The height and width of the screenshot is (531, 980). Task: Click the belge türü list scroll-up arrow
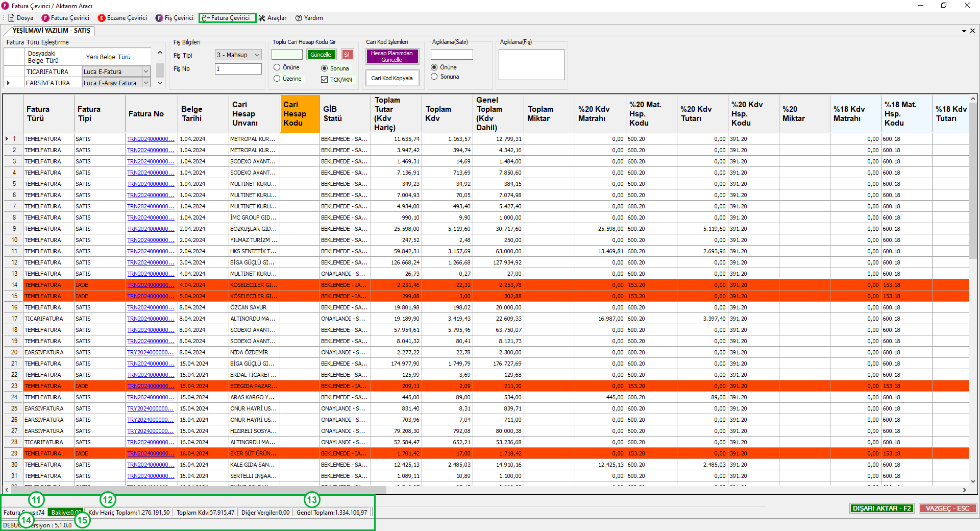coord(160,53)
